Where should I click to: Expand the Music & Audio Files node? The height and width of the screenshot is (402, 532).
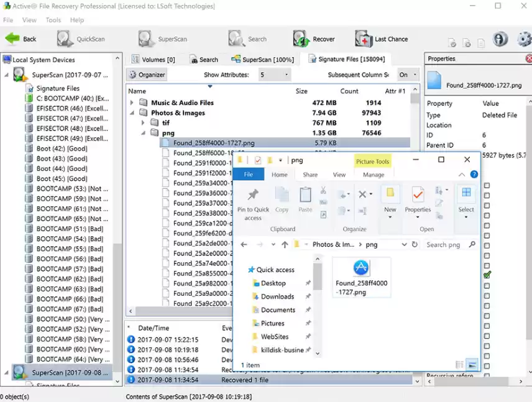pos(132,103)
